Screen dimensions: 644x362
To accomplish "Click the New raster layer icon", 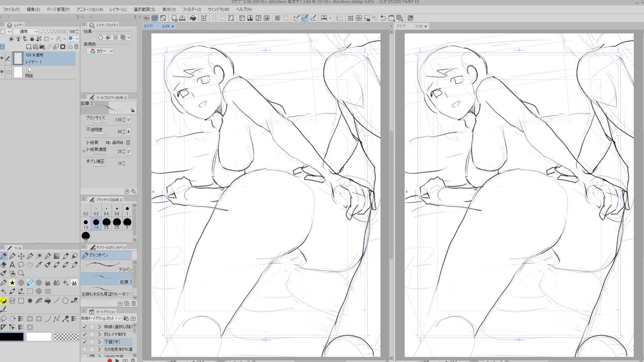I will tap(29, 47).
